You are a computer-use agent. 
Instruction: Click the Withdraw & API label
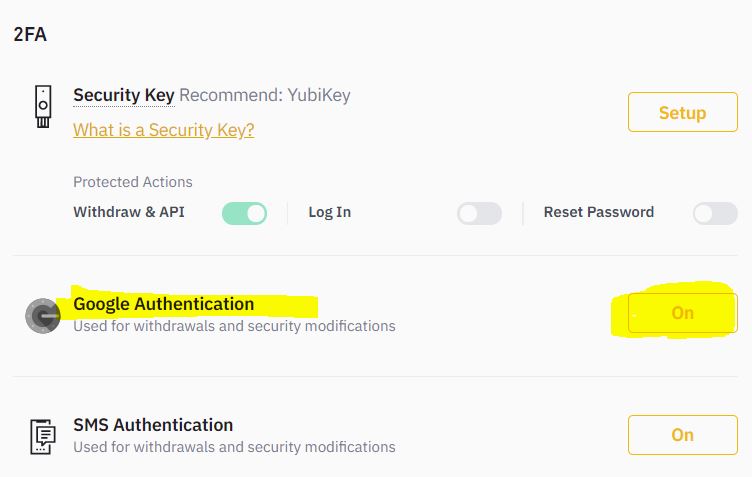129,212
